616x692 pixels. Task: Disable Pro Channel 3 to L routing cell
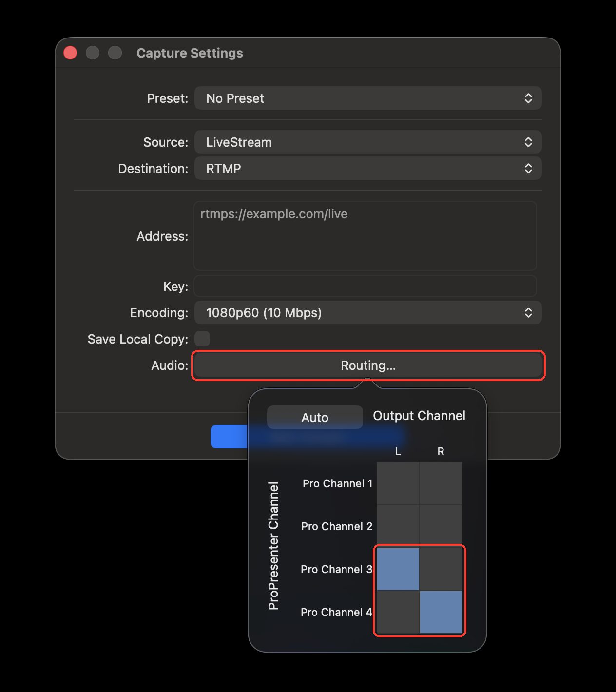[398, 569]
